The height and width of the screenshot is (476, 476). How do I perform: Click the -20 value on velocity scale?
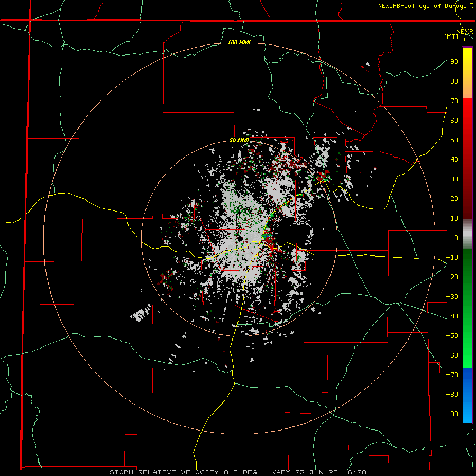pos(452,277)
